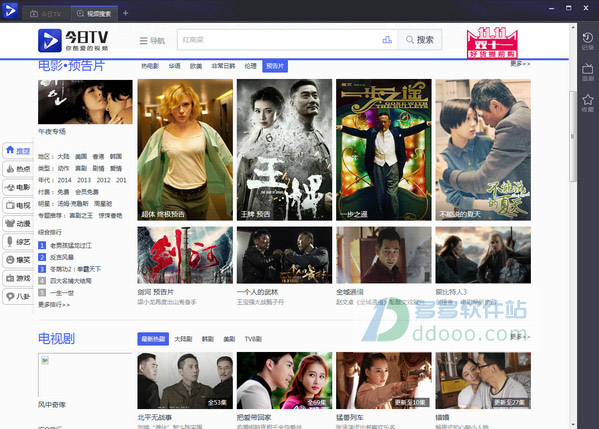
Task: Click the 今日TV app logo in title bar
Action: point(10,10)
